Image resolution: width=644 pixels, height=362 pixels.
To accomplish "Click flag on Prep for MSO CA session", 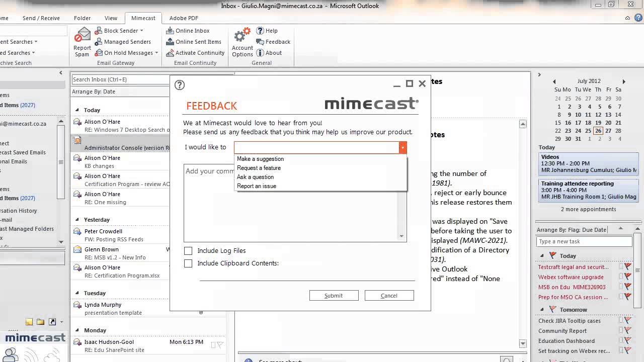I will click(x=628, y=297).
